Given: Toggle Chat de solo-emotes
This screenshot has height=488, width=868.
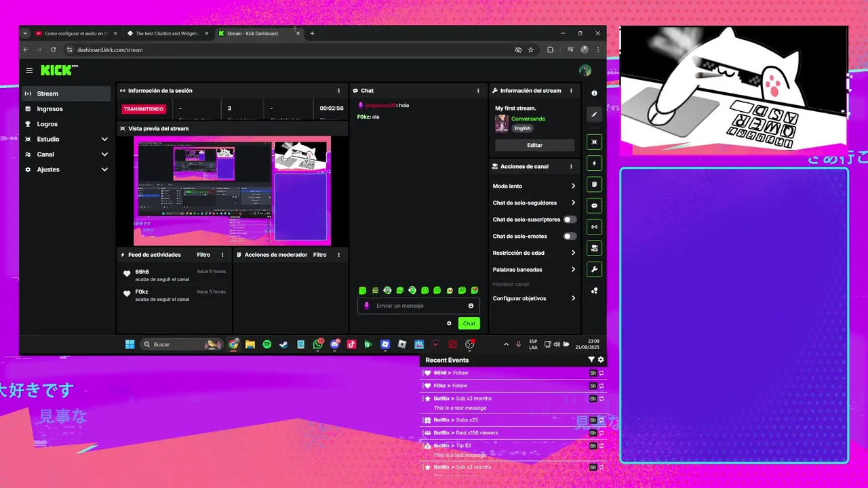Looking at the screenshot, I should (x=570, y=237).
